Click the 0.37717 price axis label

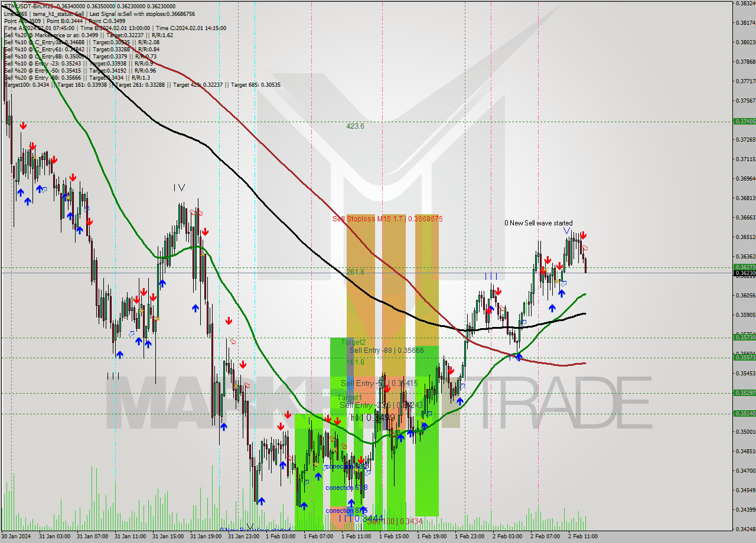click(x=745, y=81)
